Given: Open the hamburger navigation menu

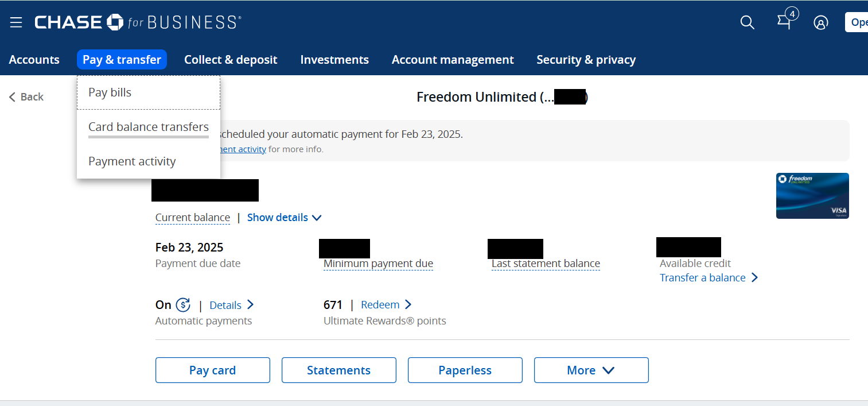Looking at the screenshot, I should click(x=16, y=22).
